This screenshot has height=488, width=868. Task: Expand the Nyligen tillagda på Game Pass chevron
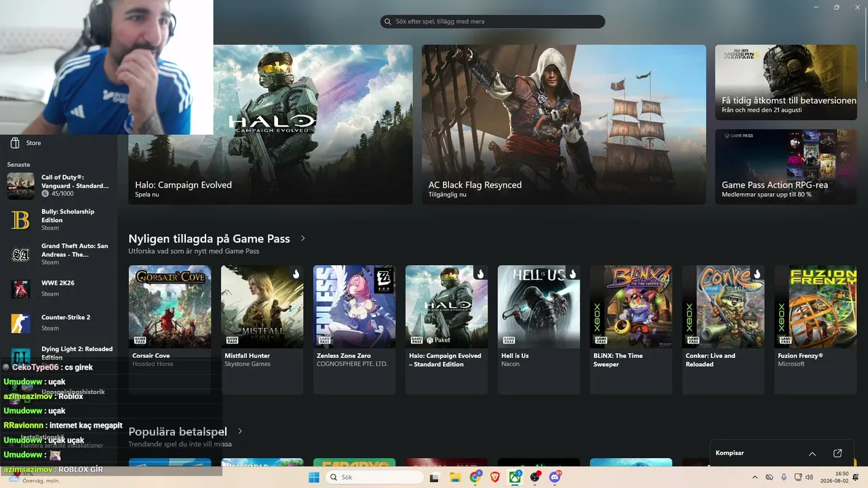(x=303, y=239)
